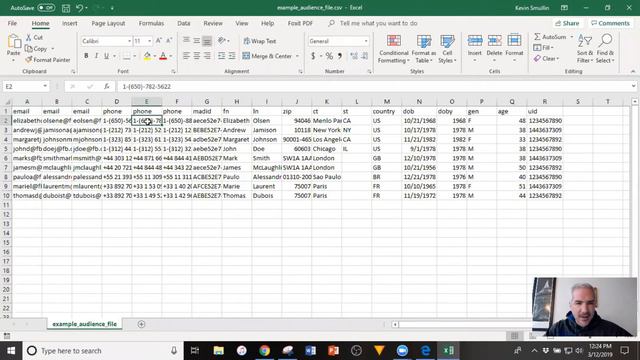Toggle Italic formatting
The height and width of the screenshot is (360, 640).
click(x=96, y=56)
